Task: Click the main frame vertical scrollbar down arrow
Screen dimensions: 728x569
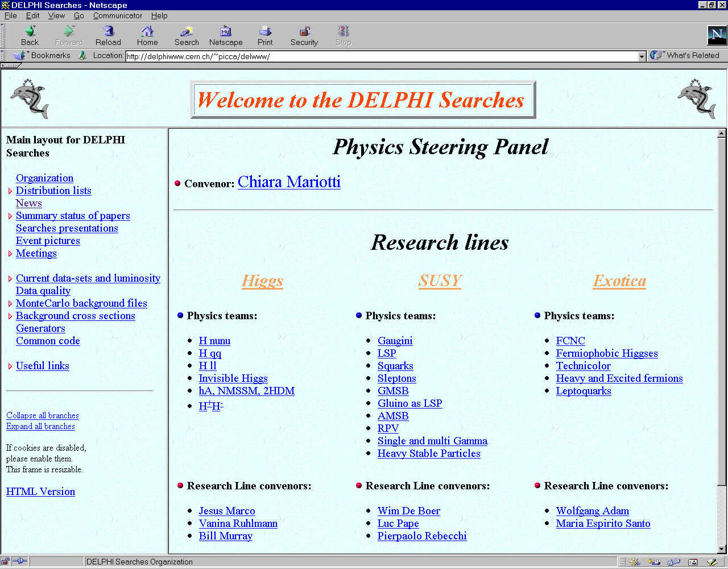Action: [722, 549]
